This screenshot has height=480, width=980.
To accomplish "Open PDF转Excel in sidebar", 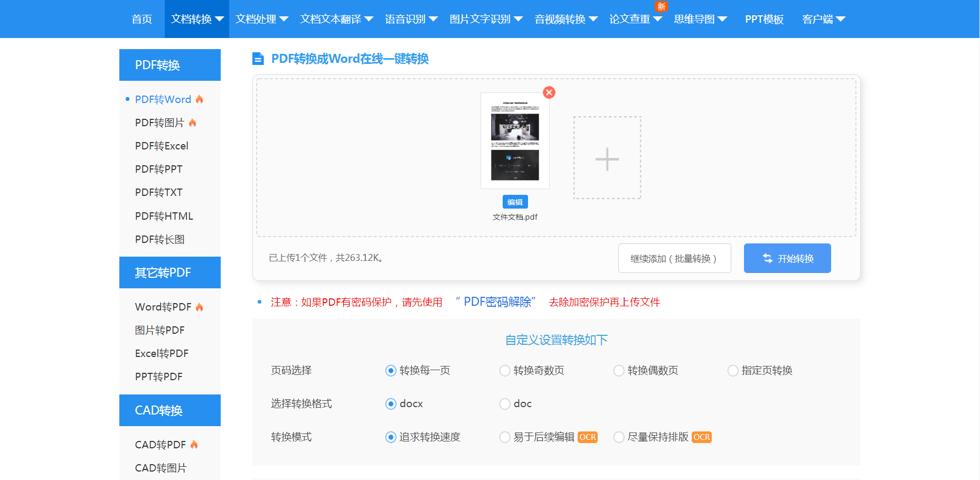I will [162, 146].
